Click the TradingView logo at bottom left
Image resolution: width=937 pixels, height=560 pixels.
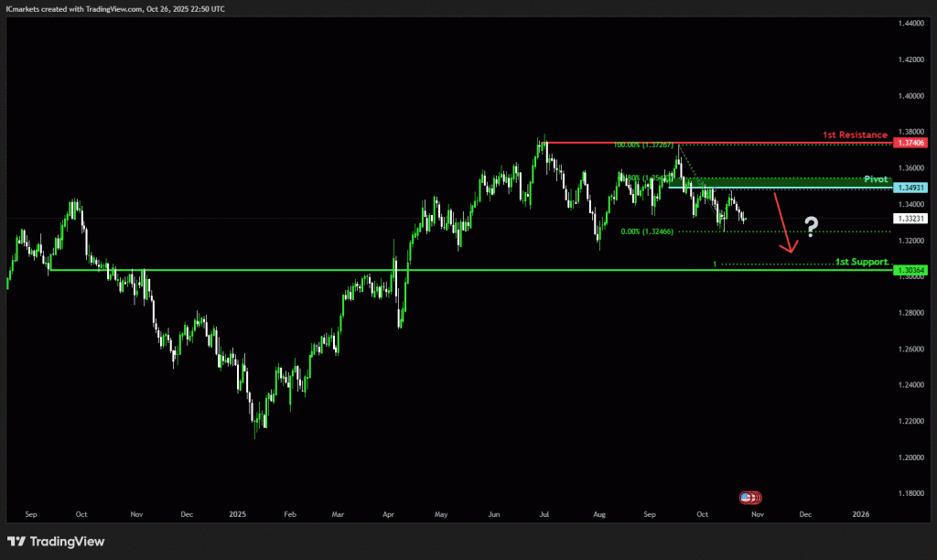56,542
